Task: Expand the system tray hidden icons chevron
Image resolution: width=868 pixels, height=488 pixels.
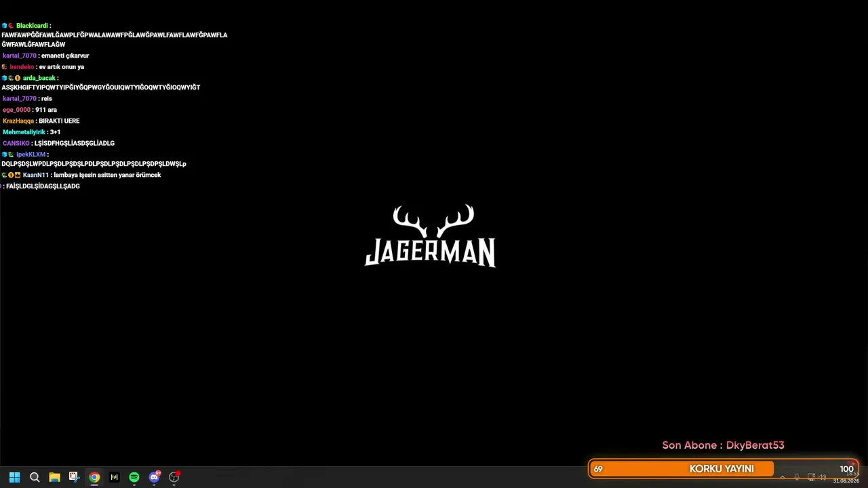Action: coord(783,477)
